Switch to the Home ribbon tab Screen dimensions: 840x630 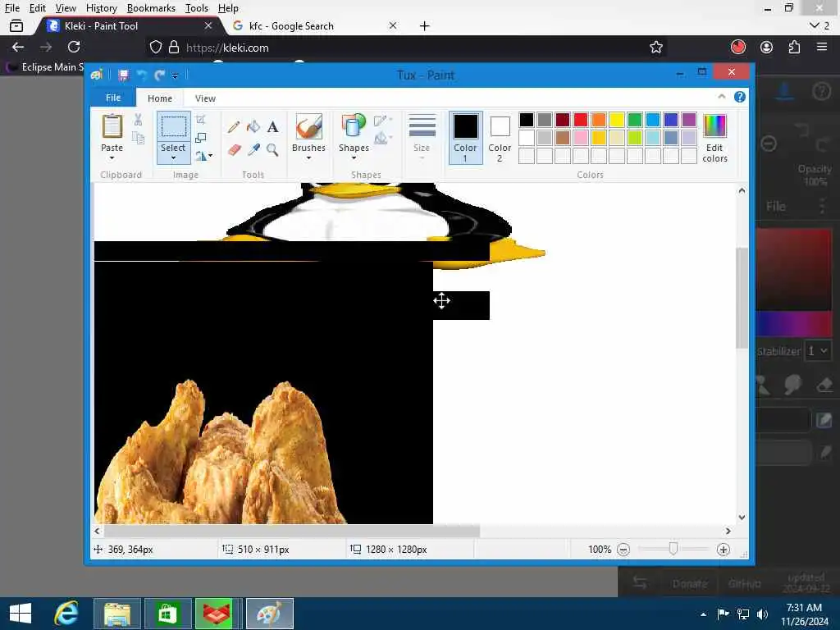(x=160, y=98)
